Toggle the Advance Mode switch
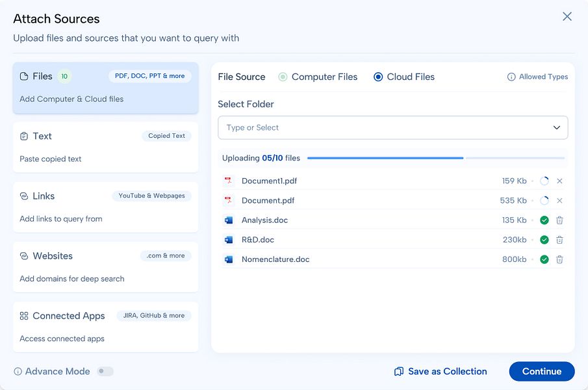This screenshot has width=588, height=390. (x=105, y=371)
